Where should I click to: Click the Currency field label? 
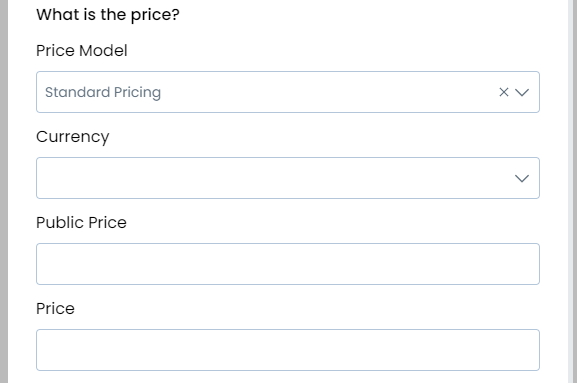(72, 137)
